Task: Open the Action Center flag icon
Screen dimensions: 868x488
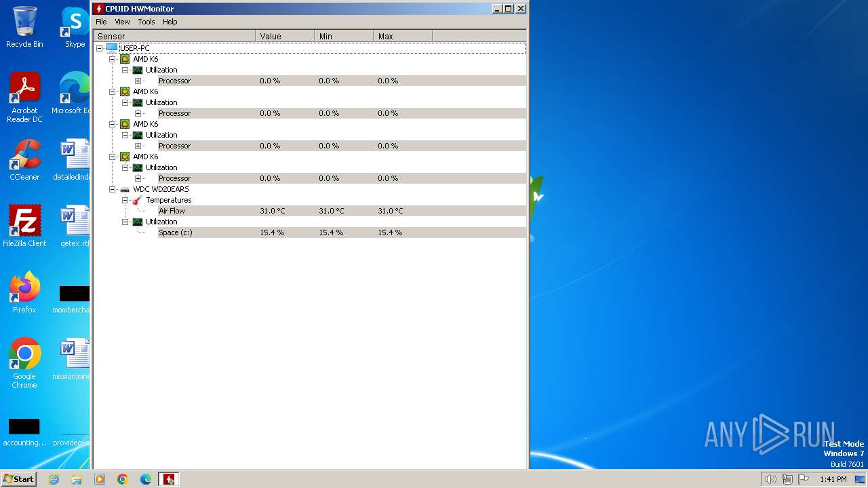Action: (804, 479)
